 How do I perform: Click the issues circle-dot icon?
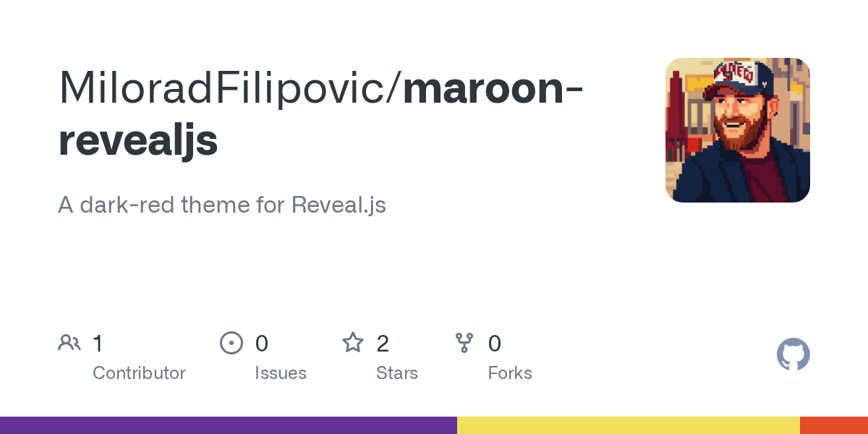click(231, 342)
